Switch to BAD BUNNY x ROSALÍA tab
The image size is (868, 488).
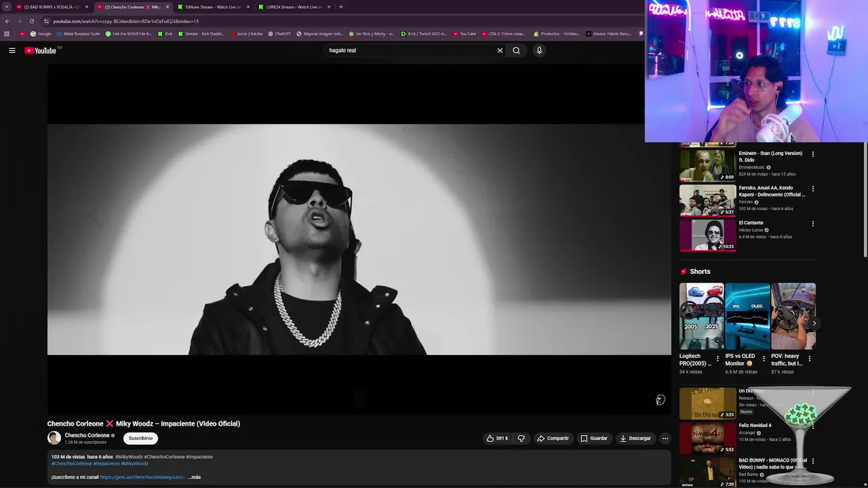[53, 7]
